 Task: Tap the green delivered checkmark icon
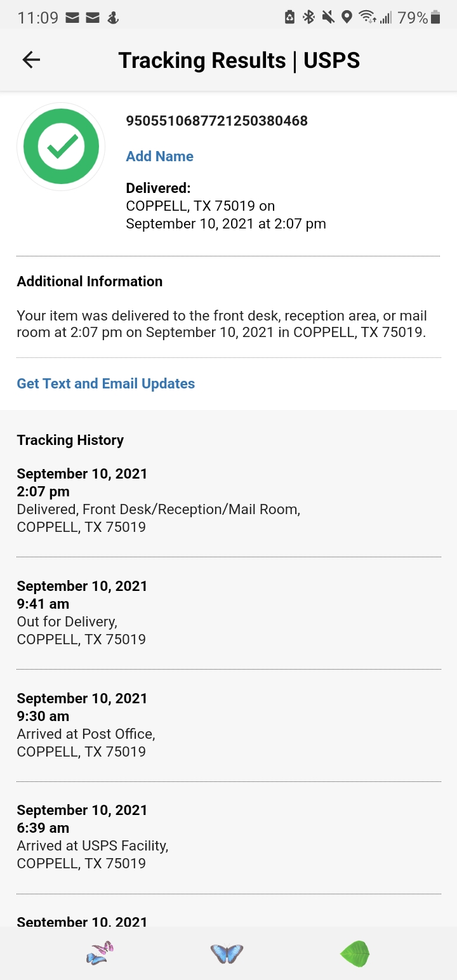point(61,147)
